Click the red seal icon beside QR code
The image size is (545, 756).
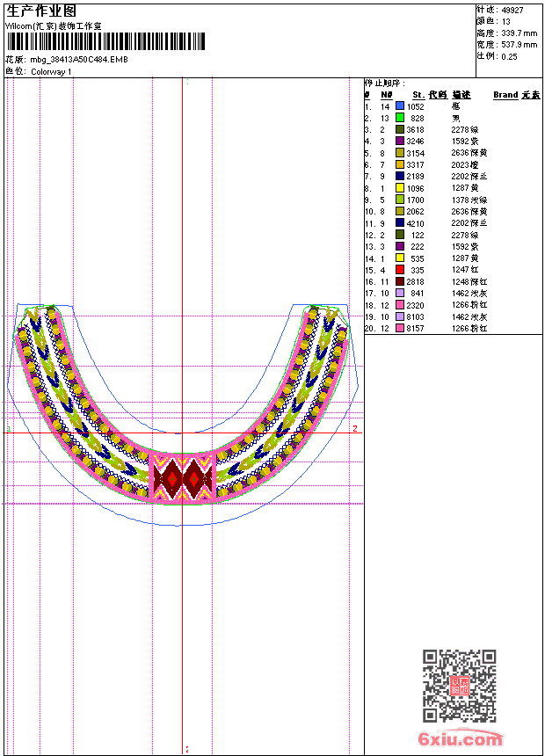[x=460, y=686]
